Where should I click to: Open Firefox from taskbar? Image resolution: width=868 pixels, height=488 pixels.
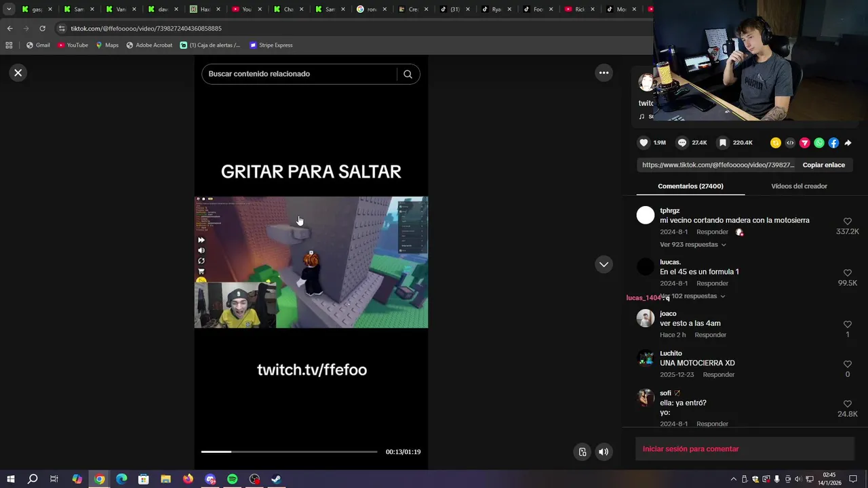(x=188, y=479)
